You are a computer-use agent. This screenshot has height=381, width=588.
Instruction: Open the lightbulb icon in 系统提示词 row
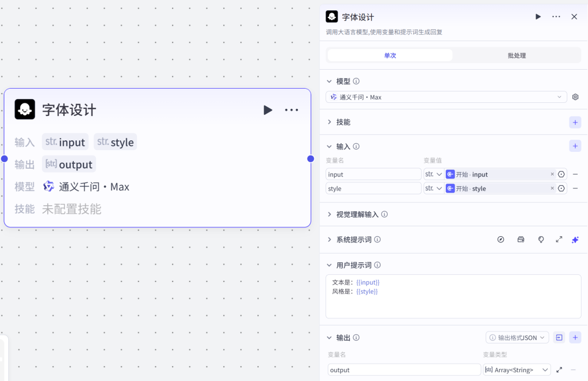[x=541, y=239]
